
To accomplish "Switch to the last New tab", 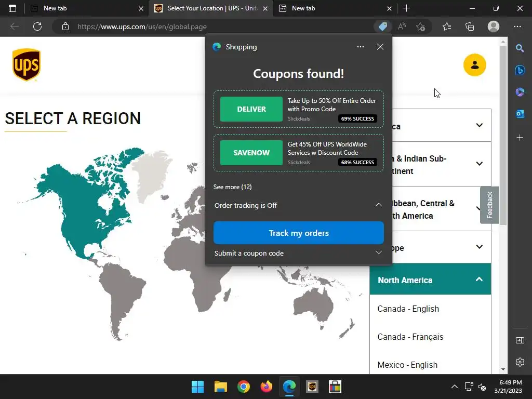I will 335,8.
